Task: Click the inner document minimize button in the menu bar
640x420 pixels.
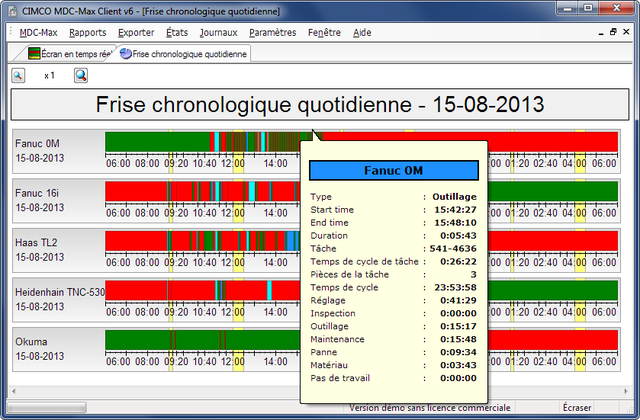Action: click(601, 33)
